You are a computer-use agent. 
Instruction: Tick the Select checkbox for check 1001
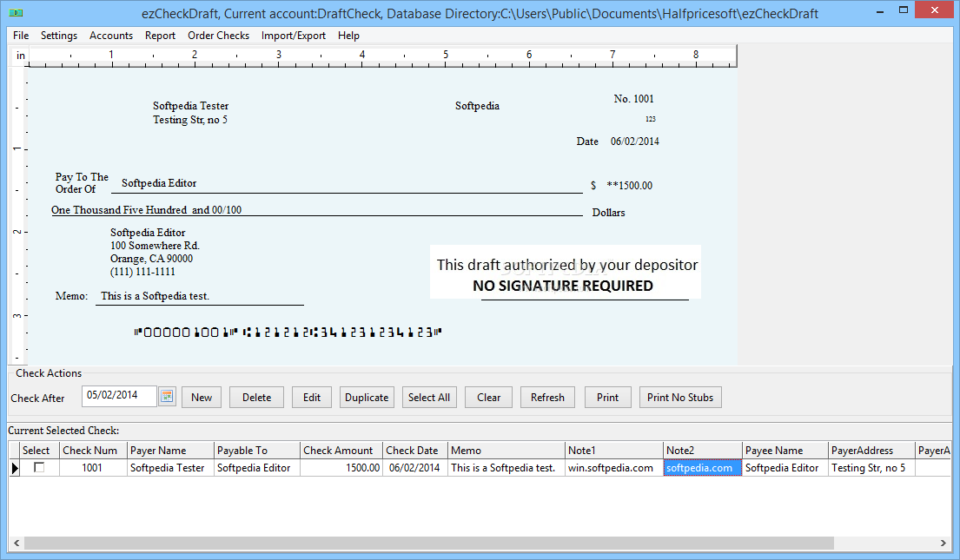(39, 468)
